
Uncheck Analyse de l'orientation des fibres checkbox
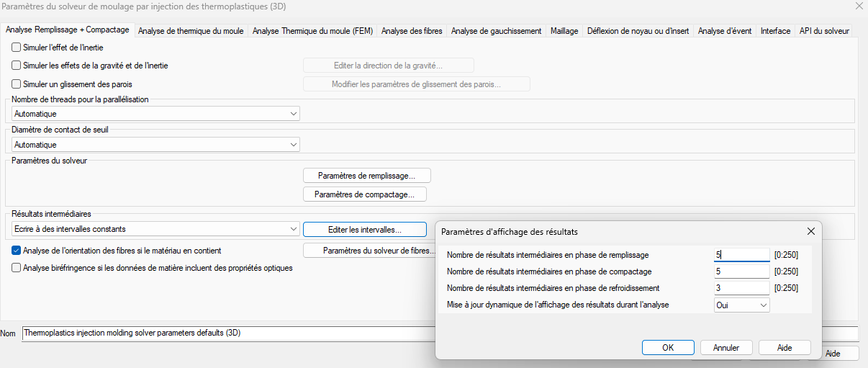(x=17, y=251)
